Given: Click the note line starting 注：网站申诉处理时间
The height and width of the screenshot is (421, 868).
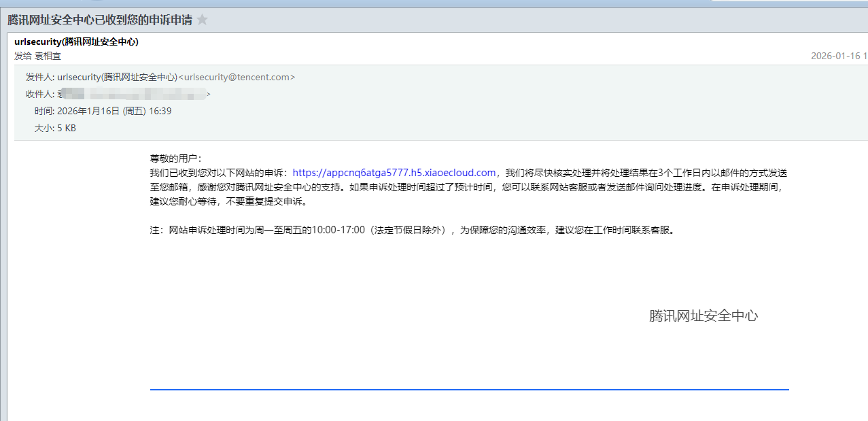Looking at the screenshot, I should pyautogui.click(x=413, y=230).
